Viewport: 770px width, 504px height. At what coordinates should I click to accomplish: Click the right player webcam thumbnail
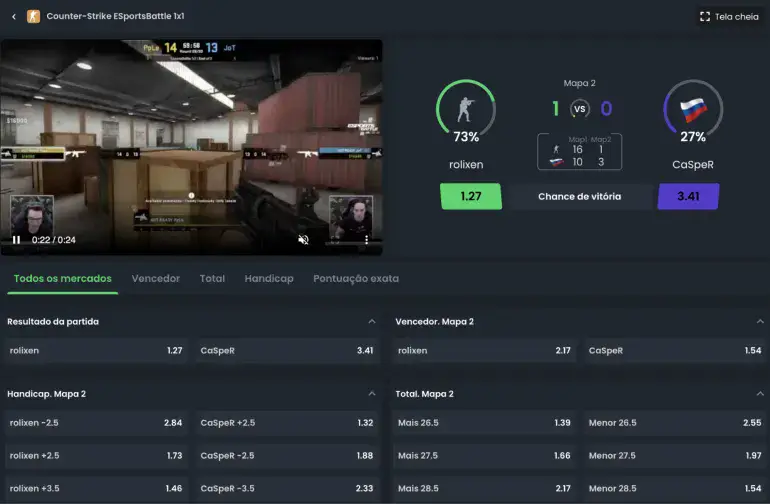351,218
